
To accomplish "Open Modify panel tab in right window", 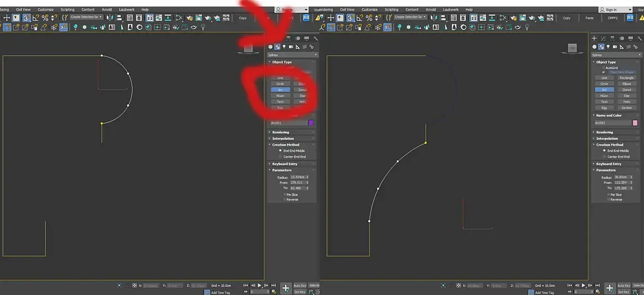I will point(602,38).
